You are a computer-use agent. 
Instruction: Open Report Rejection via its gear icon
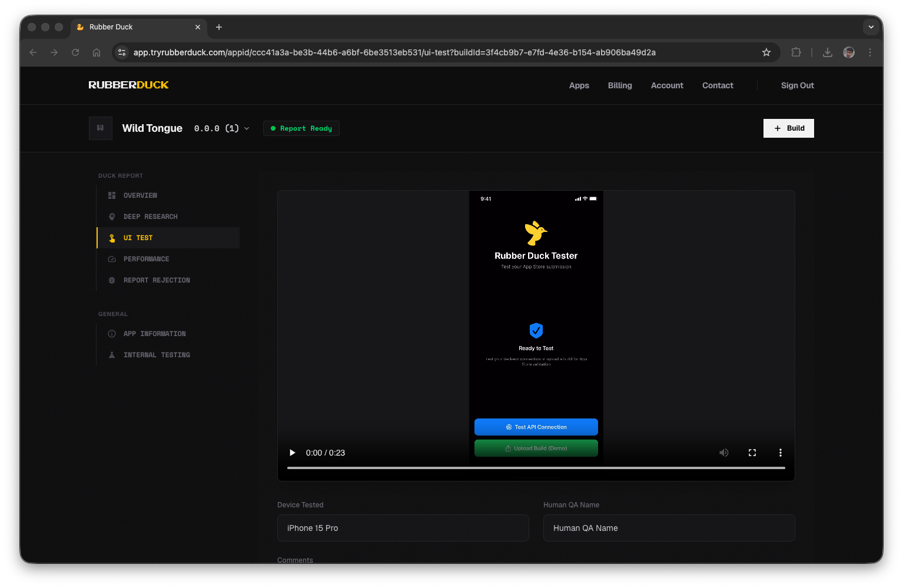(x=112, y=280)
